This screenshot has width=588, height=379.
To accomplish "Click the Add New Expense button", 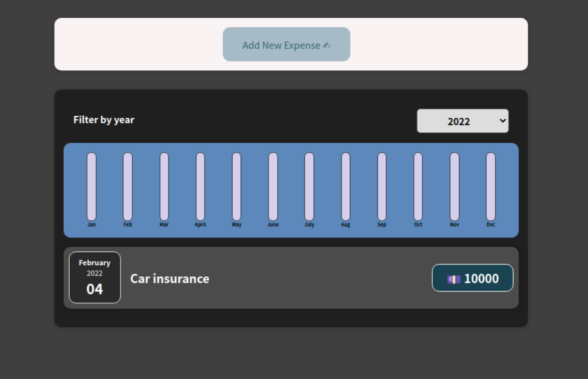I will [287, 44].
